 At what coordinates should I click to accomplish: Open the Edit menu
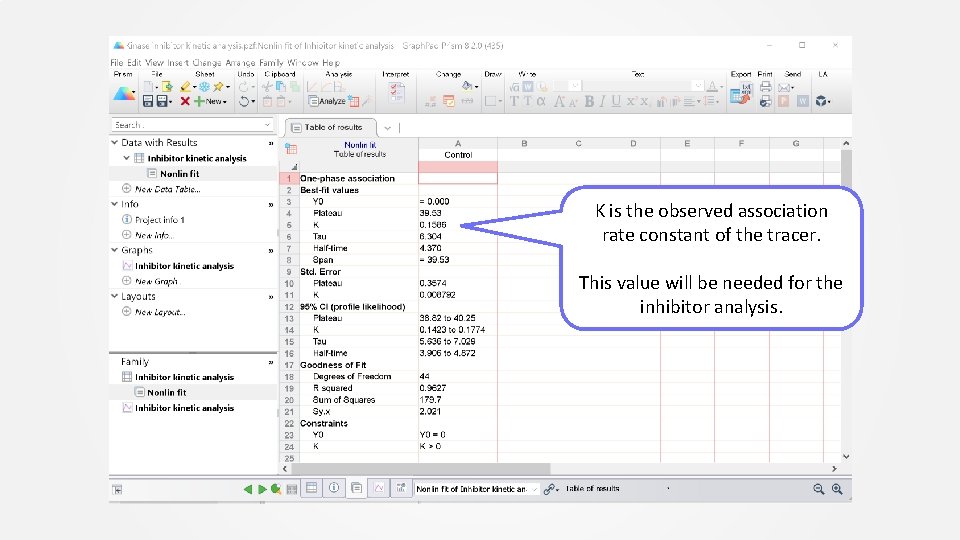[134, 62]
